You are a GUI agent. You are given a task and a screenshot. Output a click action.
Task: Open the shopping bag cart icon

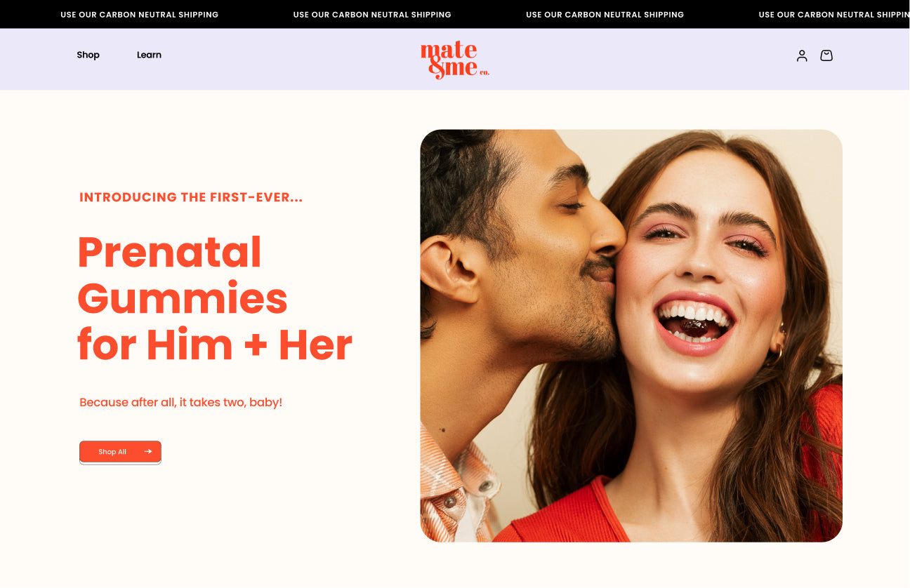826,55
